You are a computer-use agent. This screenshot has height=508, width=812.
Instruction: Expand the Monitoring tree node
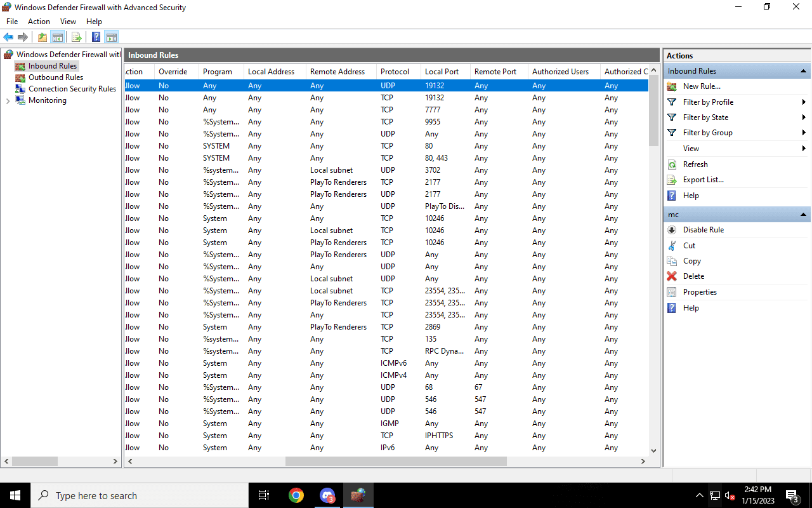click(x=8, y=100)
